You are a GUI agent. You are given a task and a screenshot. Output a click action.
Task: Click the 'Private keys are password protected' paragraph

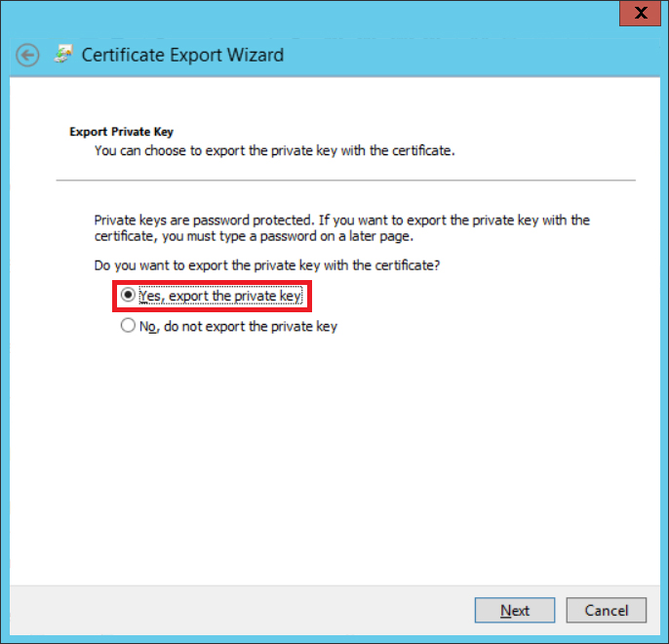[341, 228]
